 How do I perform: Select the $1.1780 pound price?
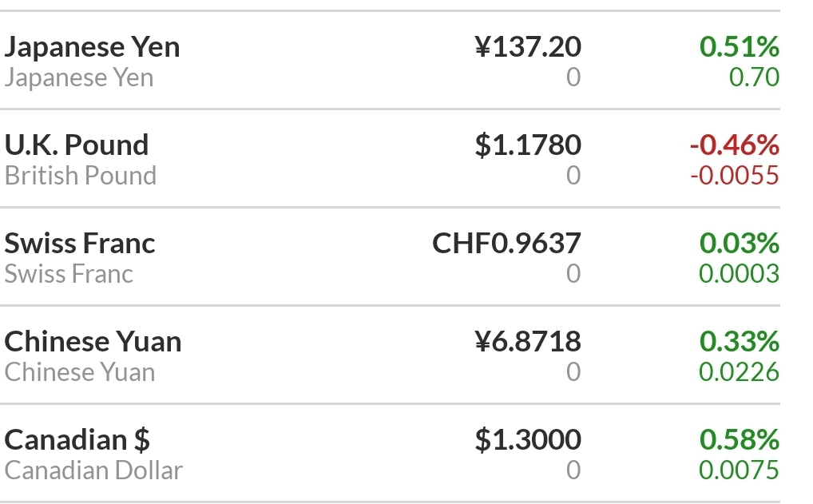(x=528, y=145)
